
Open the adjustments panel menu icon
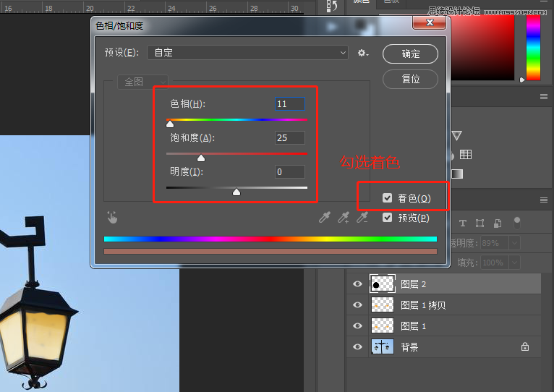pos(544,96)
